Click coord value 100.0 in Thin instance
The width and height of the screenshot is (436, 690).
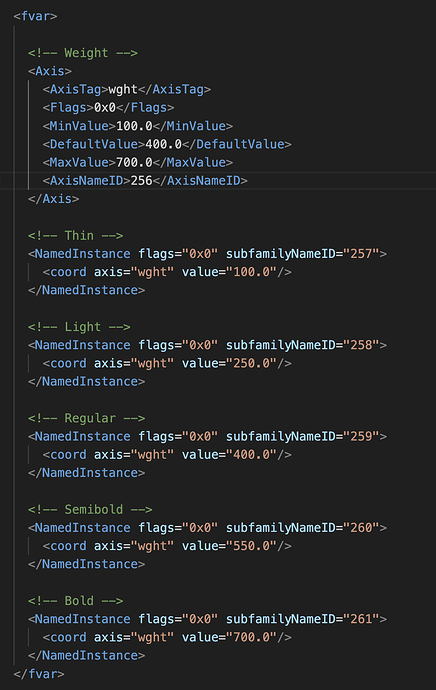click(x=252, y=272)
